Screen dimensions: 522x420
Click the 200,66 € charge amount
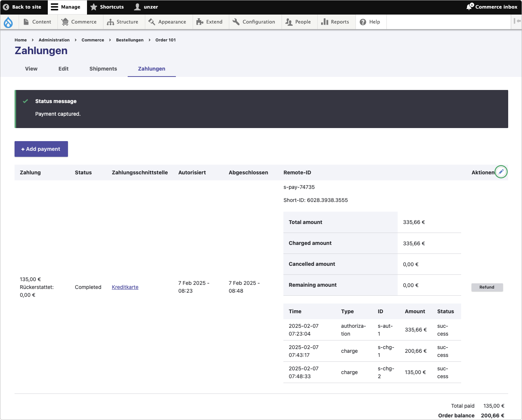tap(416, 351)
